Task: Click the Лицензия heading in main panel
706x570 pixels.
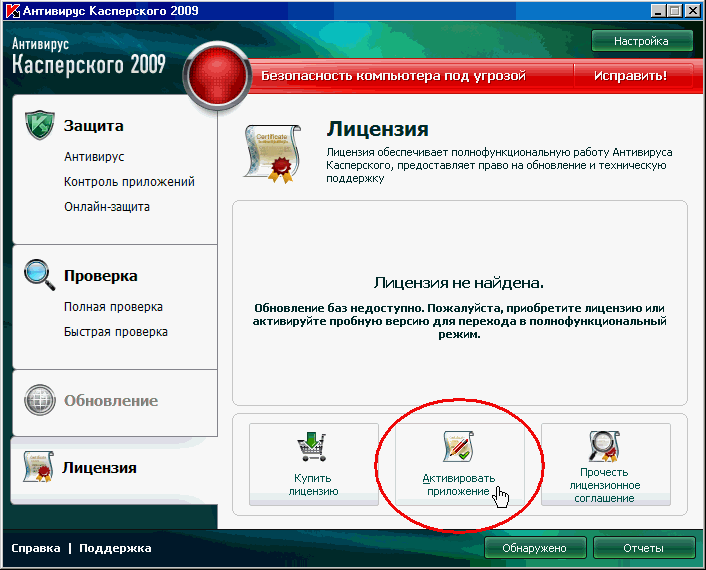Action: (377, 129)
